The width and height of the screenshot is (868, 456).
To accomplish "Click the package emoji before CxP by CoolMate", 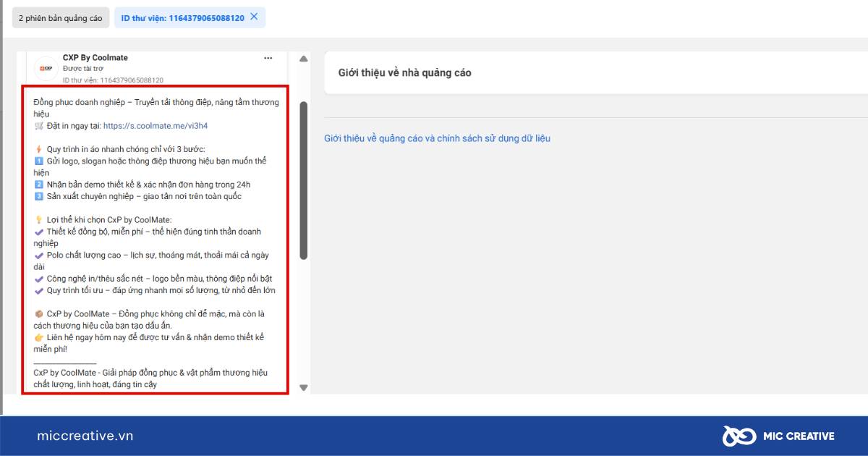I will (39, 314).
